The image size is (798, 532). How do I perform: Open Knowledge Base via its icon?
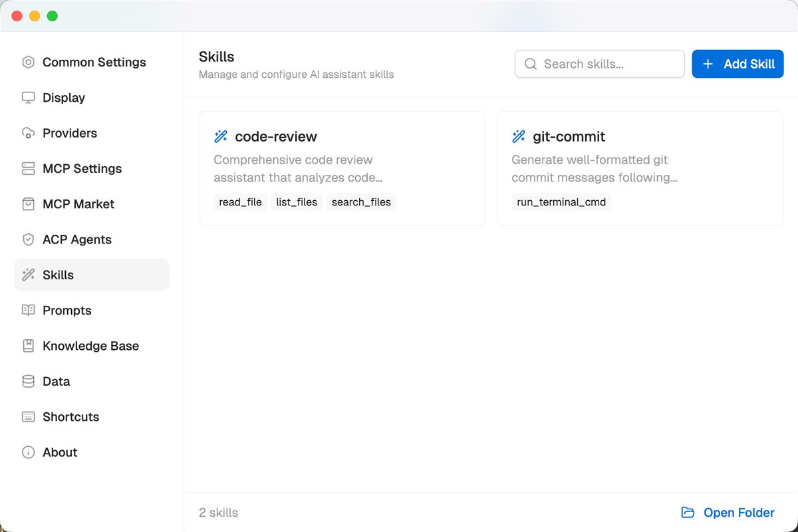coord(27,346)
